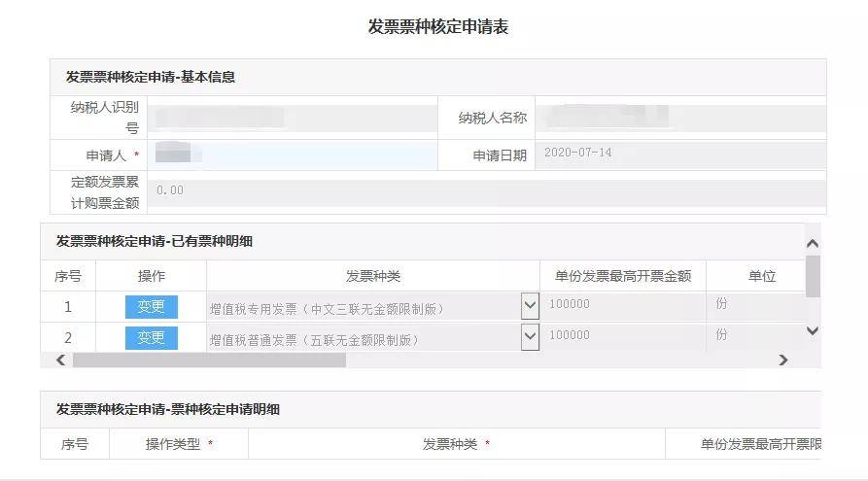The width and height of the screenshot is (868, 481).
Task: Click the 单份发票最高开票金额 column header
Action: coord(623,276)
